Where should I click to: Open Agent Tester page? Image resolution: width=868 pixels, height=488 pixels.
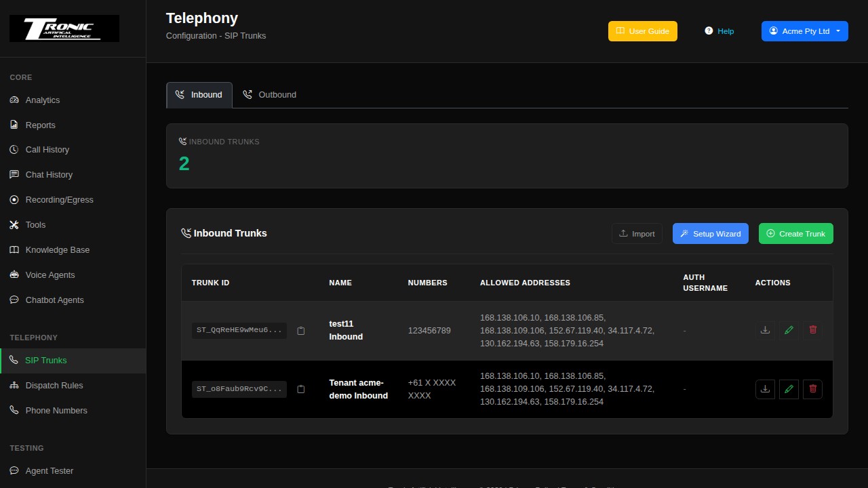[x=73, y=471]
